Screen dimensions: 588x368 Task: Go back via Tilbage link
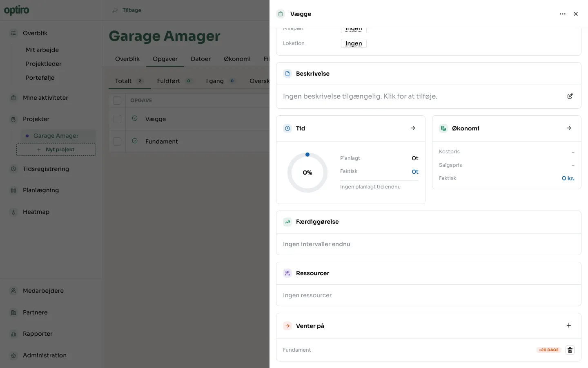127,10
